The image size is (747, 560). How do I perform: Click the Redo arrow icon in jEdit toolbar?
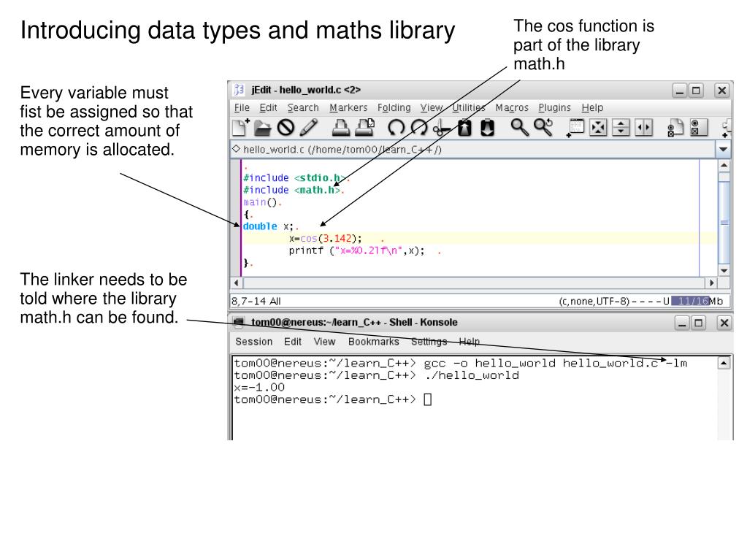click(419, 128)
